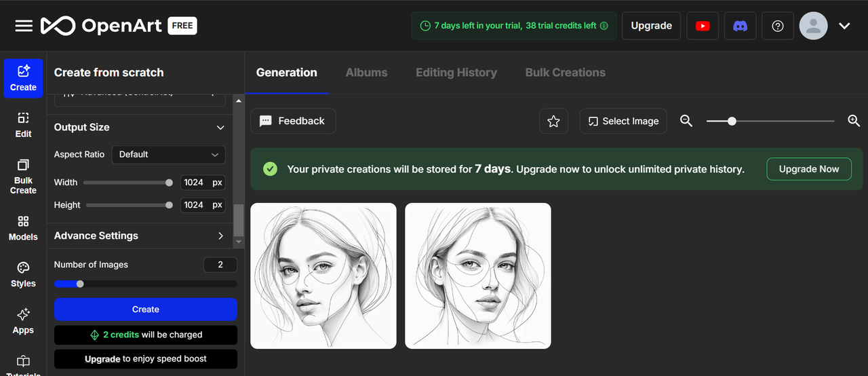Switch to the Editing History tab

[456, 73]
